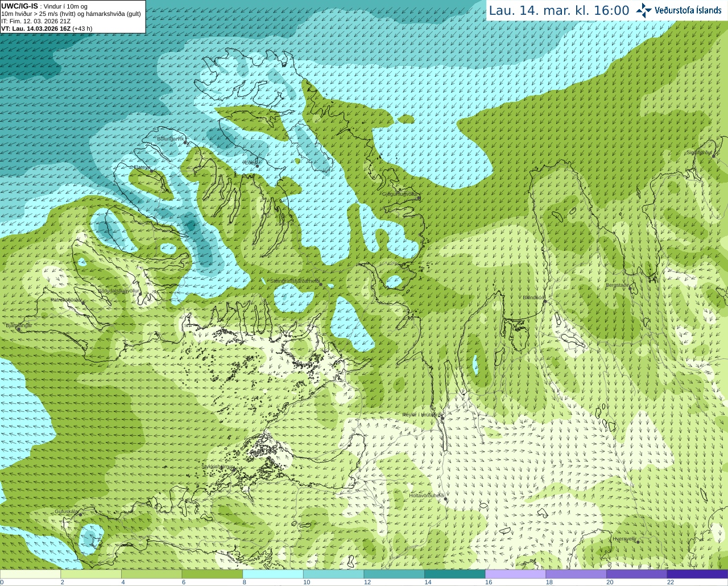Click the "10m hviður > 25 m/s" legend line

71,14
